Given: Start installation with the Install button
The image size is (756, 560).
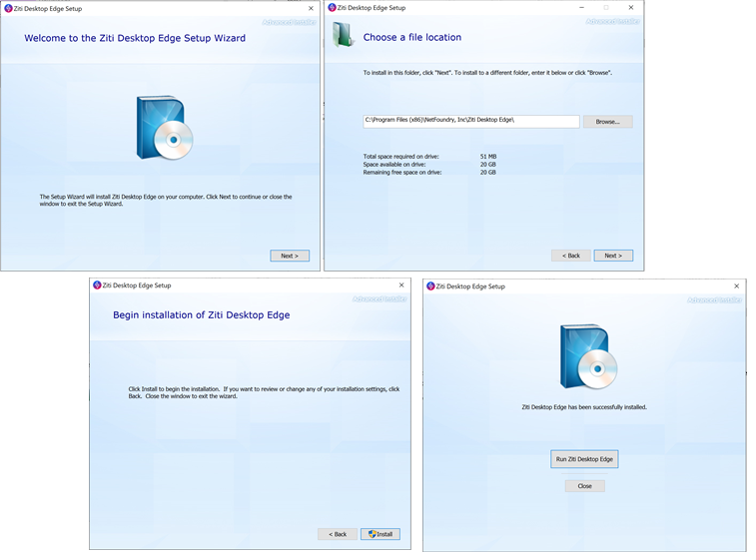Looking at the screenshot, I should click(380, 534).
